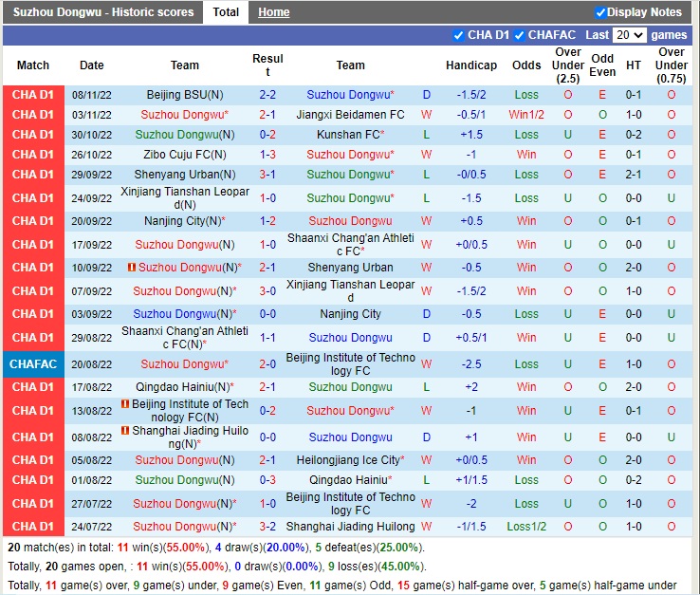700x595 pixels.
Task: Open Kunshan FC team link
Action: [350, 135]
